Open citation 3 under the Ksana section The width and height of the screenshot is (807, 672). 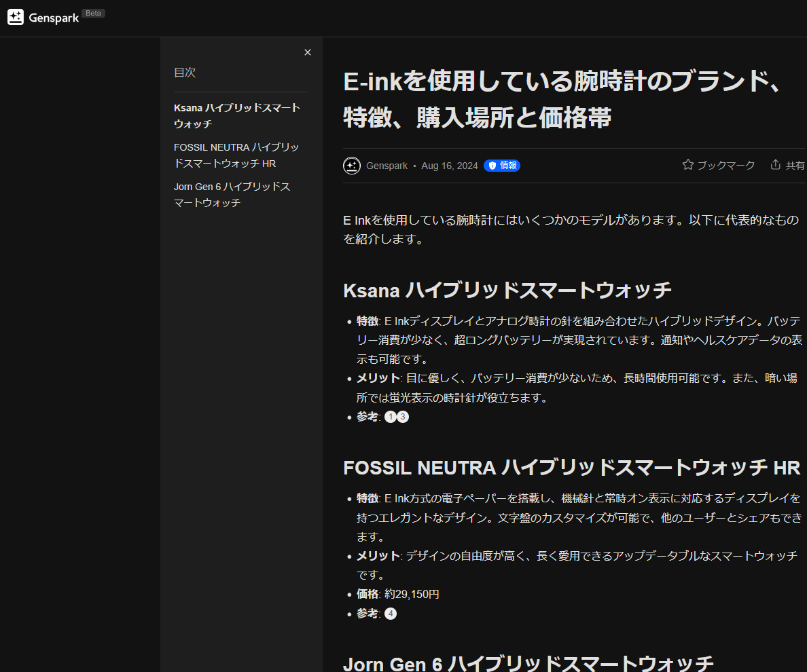tap(403, 417)
